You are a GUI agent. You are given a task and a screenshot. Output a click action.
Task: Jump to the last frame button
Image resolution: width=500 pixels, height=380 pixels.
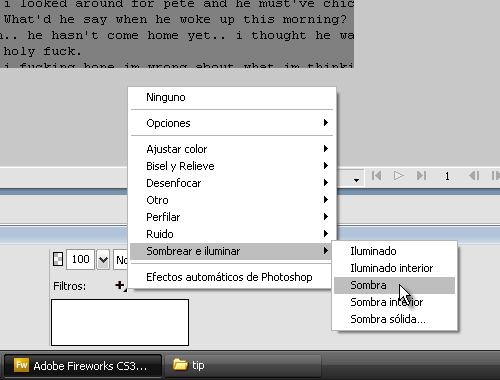(x=421, y=175)
